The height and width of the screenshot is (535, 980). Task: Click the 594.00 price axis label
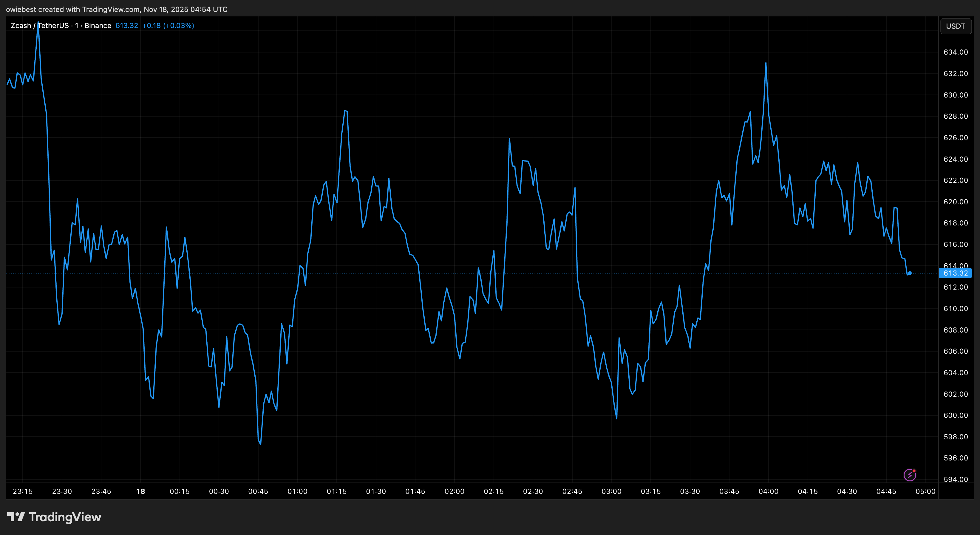pyautogui.click(x=955, y=479)
